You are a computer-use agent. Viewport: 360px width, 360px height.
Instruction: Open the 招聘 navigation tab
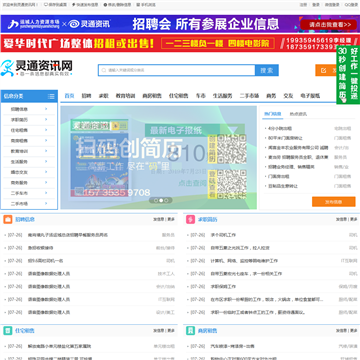click(x=86, y=96)
